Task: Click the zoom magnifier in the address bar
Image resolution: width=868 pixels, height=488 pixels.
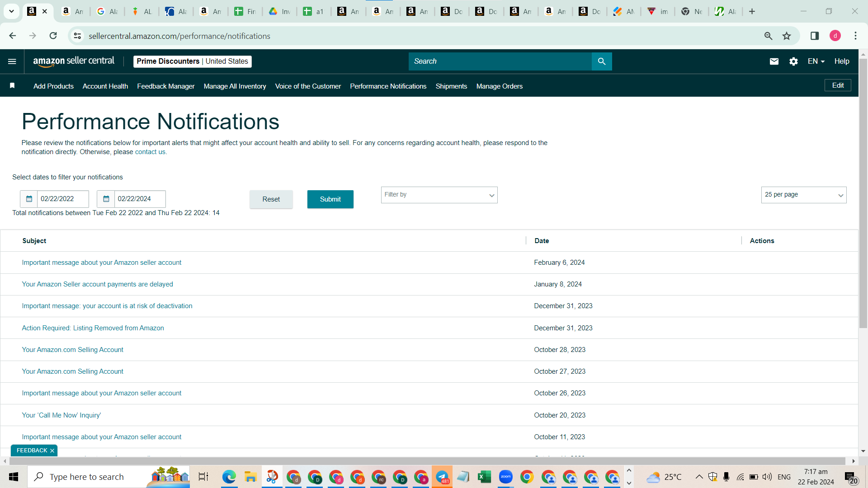Action: 768,36
